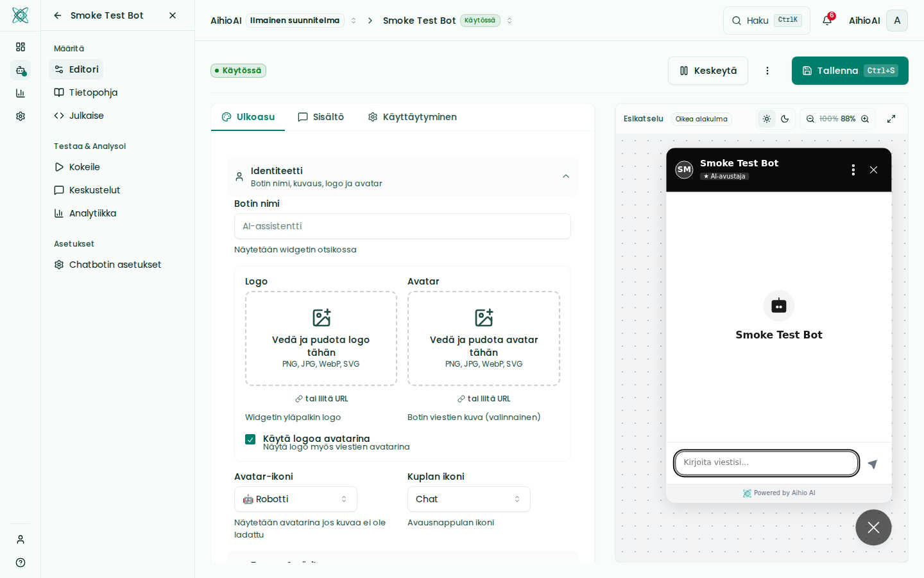Switch preview to light mode
The width and height of the screenshot is (924, 578).
(767, 119)
